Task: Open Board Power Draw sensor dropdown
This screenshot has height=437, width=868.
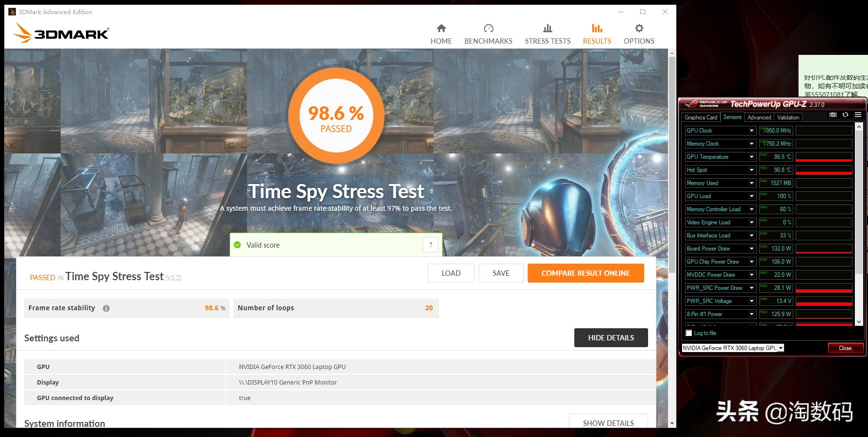Action: point(751,249)
